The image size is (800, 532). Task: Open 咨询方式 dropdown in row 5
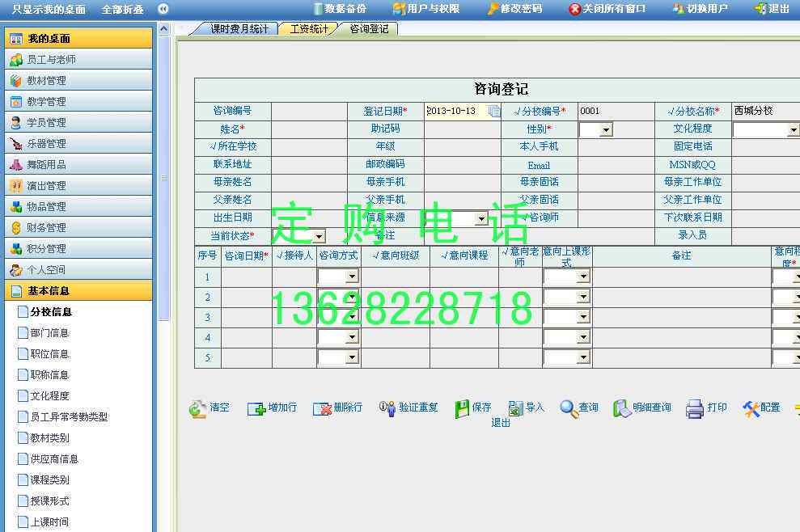click(x=352, y=357)
